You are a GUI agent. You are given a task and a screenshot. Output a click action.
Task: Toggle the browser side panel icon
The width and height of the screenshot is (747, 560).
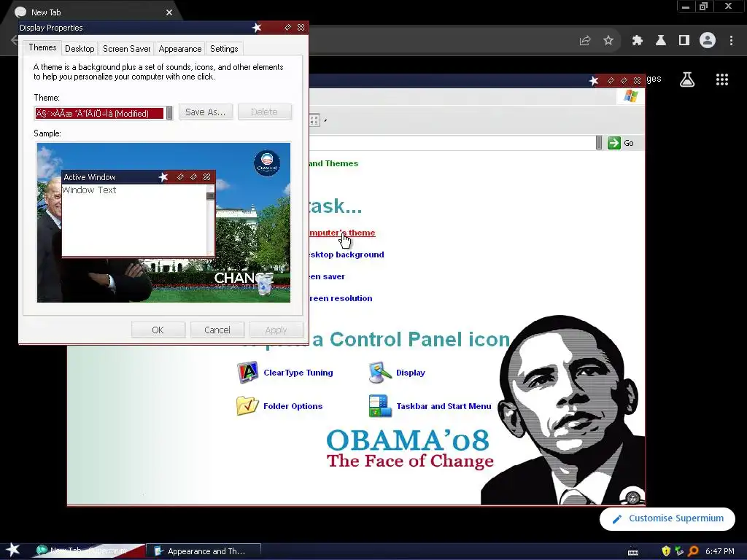click(x=684, y=41)
